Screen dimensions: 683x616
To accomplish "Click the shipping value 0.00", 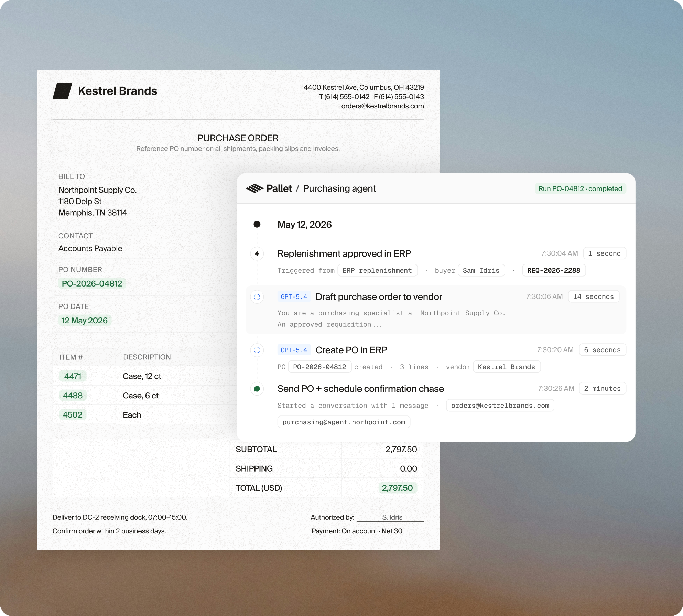I will click(409, 468).
